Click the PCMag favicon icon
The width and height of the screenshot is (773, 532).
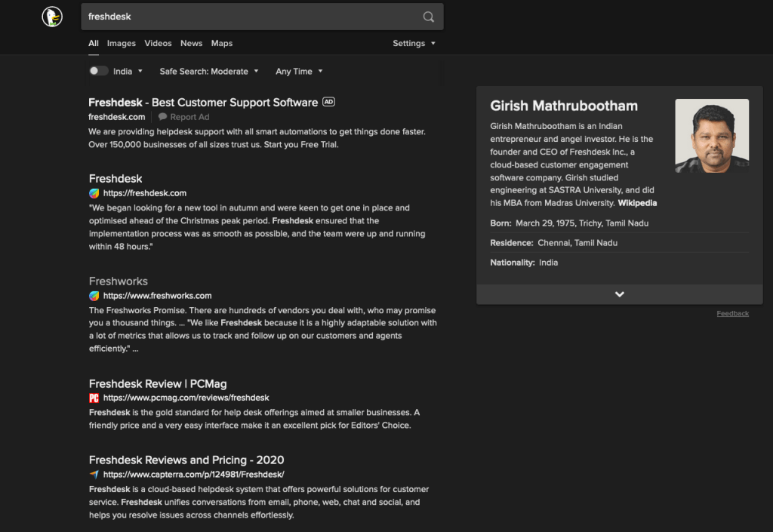point(94,398)
